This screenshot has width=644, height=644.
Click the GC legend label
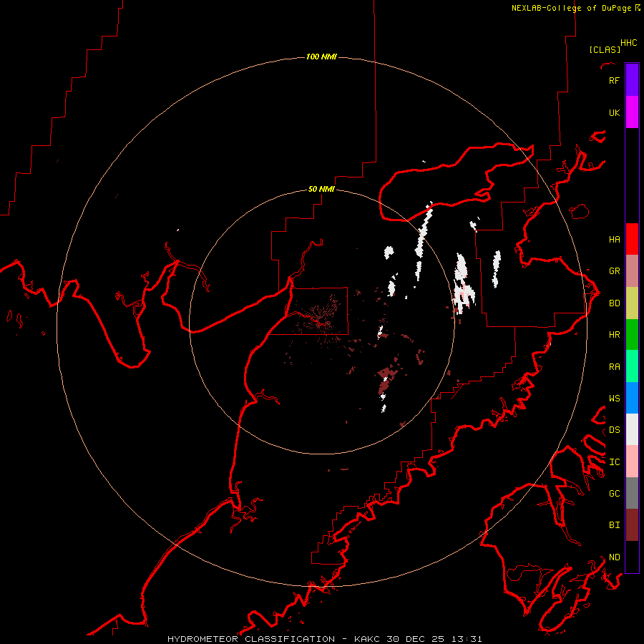(x=614, y=493)
